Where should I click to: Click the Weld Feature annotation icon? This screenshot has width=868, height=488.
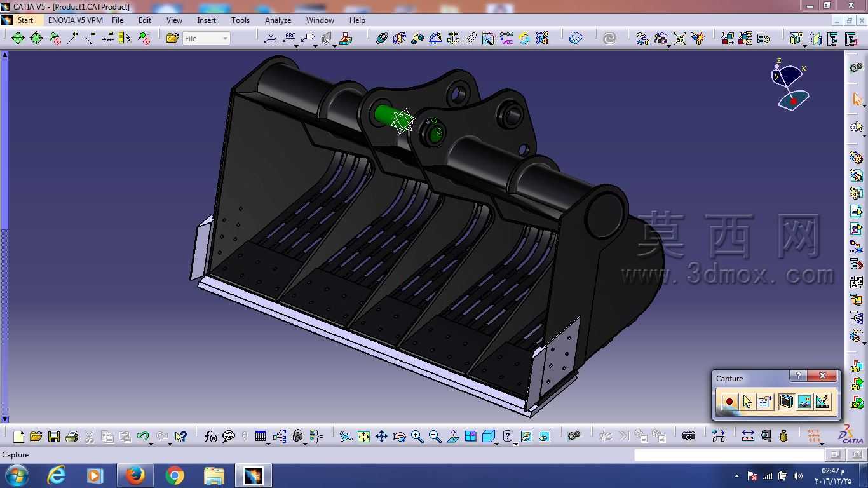[271, 39]
